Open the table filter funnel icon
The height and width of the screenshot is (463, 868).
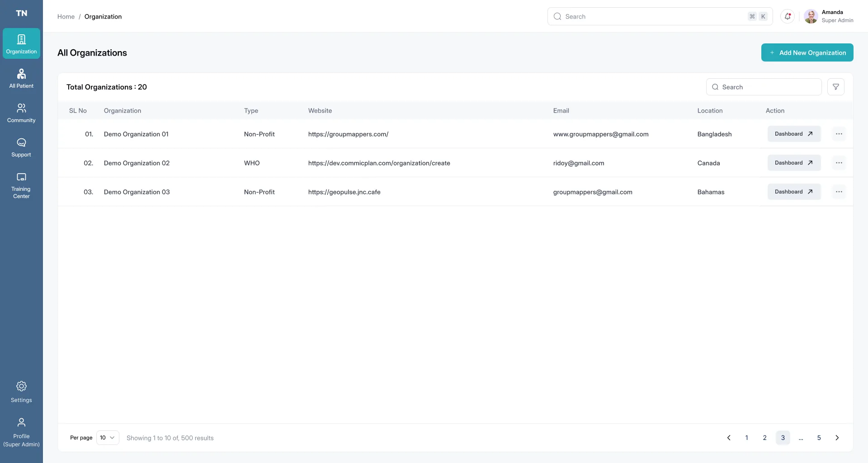pos(836,87)
